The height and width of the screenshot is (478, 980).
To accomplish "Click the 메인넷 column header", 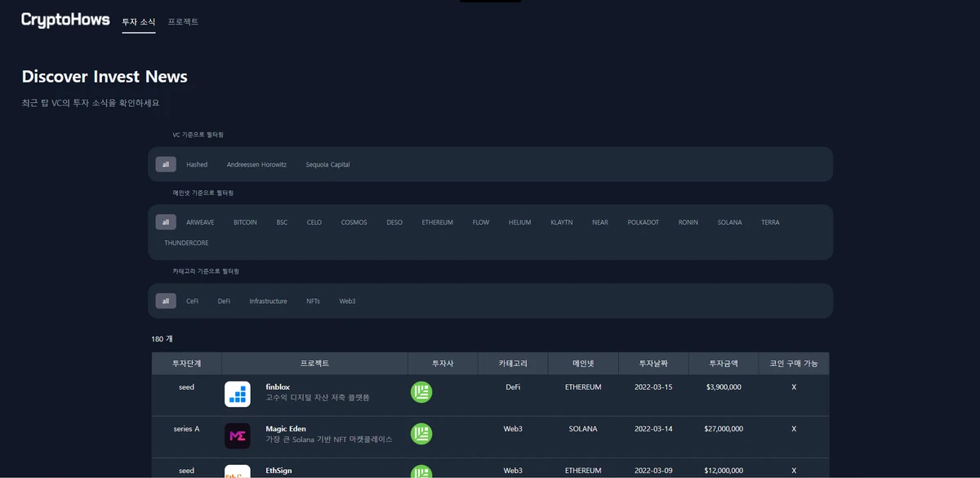I will 583,364.
